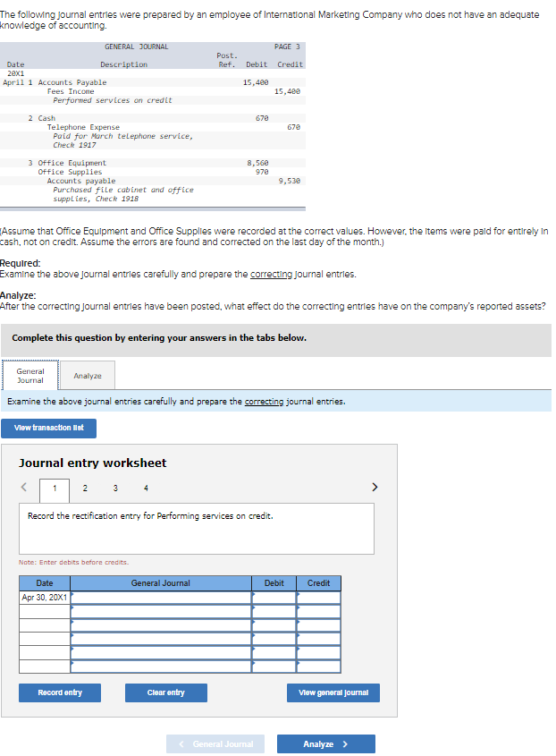Click Credit cell in Apr 30 row
556x756 pixels.
[319, 598]
